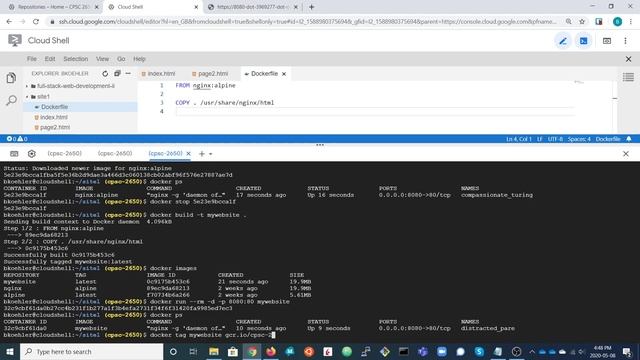The width and height of the screenshot is (640, 360).
Task: Change the Spaces: 4 indentation setting
Action: pos(579,139)
